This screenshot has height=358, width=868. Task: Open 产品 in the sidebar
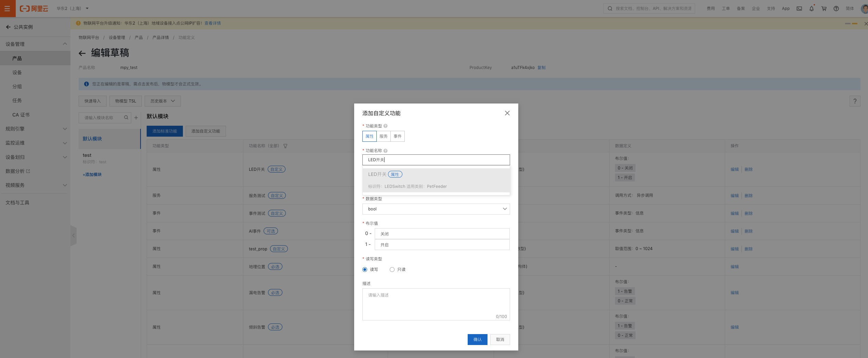click(x=35, y=58)
